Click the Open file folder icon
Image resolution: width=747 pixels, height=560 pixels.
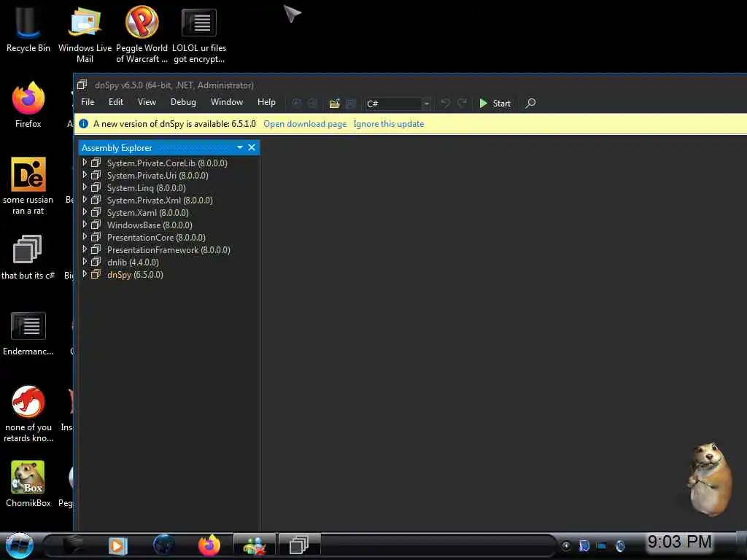(334, 104)
